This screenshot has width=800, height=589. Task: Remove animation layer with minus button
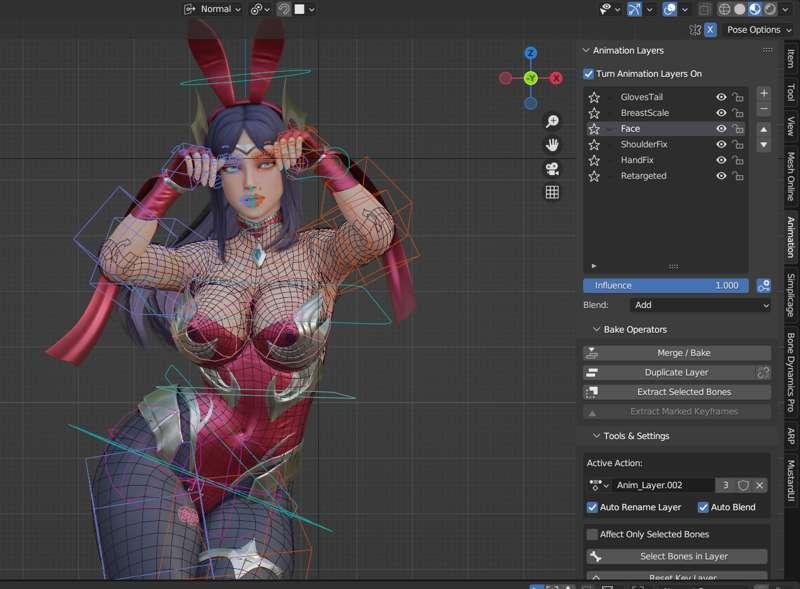[764, 109]
